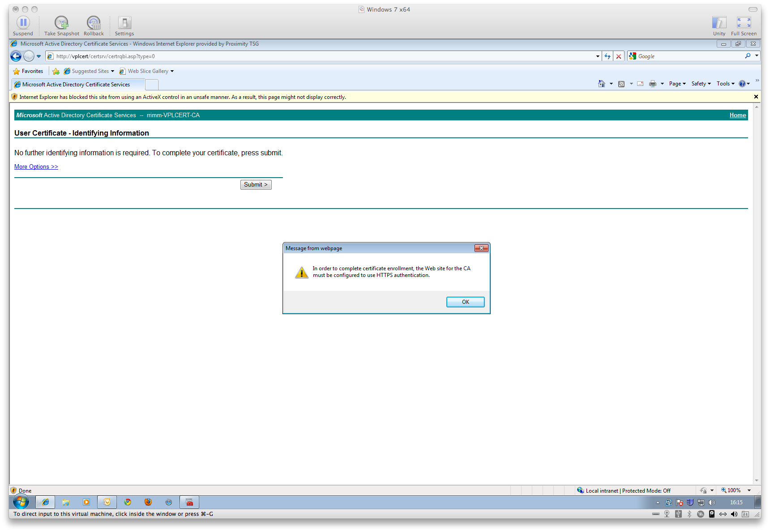Click the 100% zoom level indicator
The image size is (770, 532).
point(731,490)
